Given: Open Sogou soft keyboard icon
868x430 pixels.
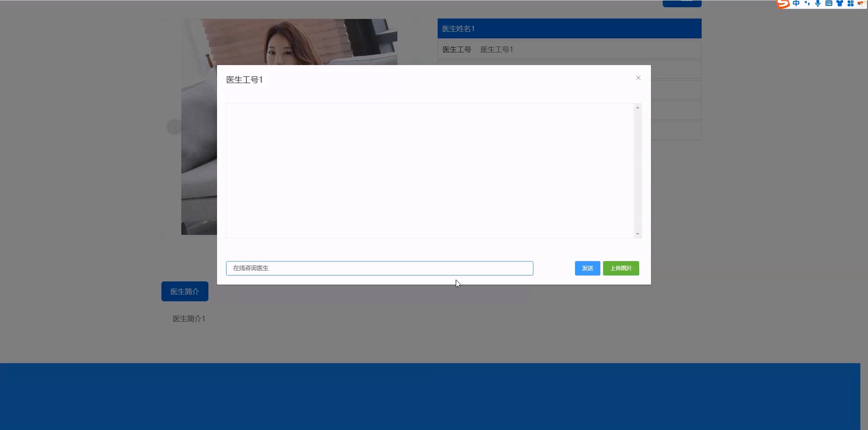Looking at the screenshot, I should click(x=829, y=3).
